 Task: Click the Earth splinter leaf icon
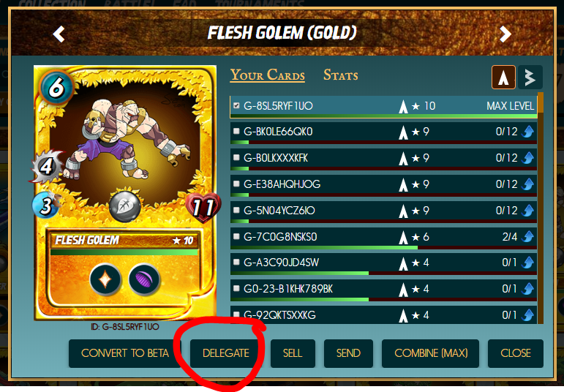125,206
